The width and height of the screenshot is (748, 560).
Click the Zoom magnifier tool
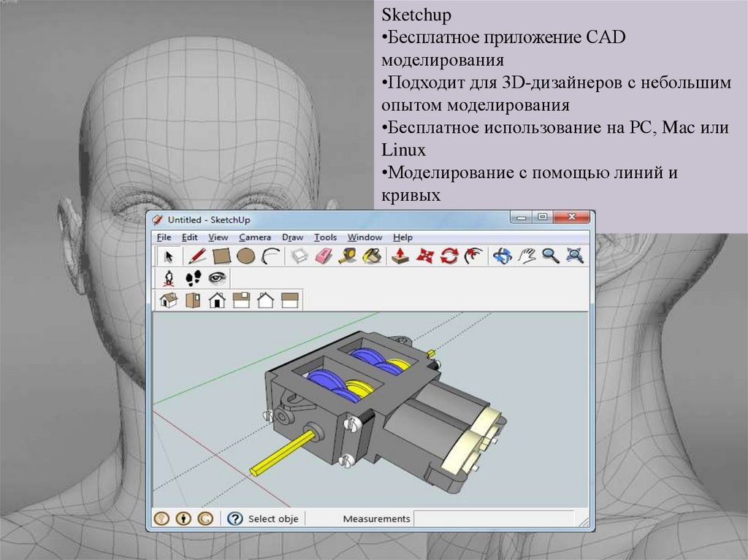(551, 256)
